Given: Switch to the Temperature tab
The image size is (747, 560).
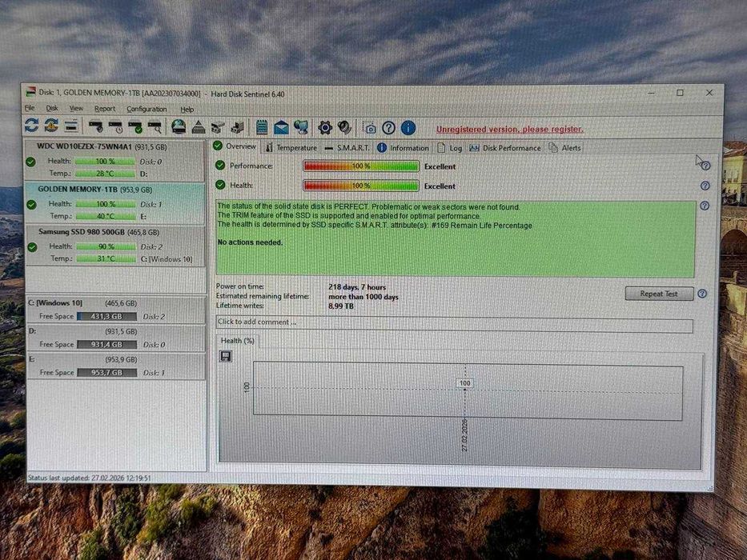Looking at the screenshot, I should (x=291, y=148).
